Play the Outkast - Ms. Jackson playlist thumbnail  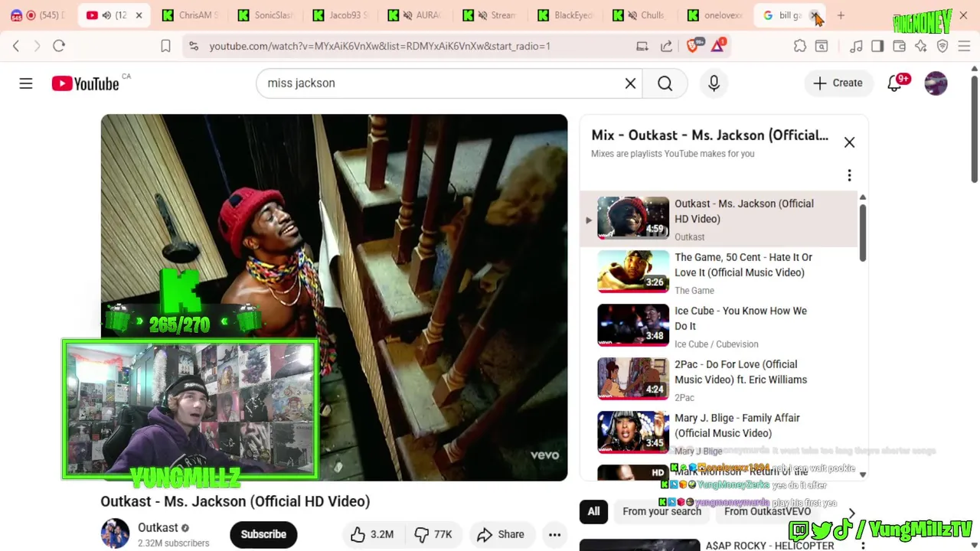(x=633, y=218)
